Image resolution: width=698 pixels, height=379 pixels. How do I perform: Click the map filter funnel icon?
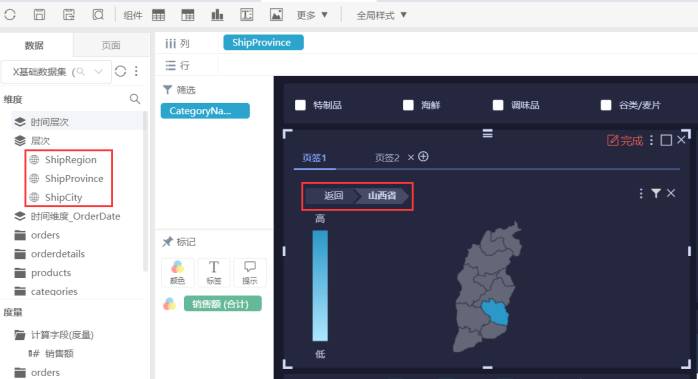[x=656, y=193]
